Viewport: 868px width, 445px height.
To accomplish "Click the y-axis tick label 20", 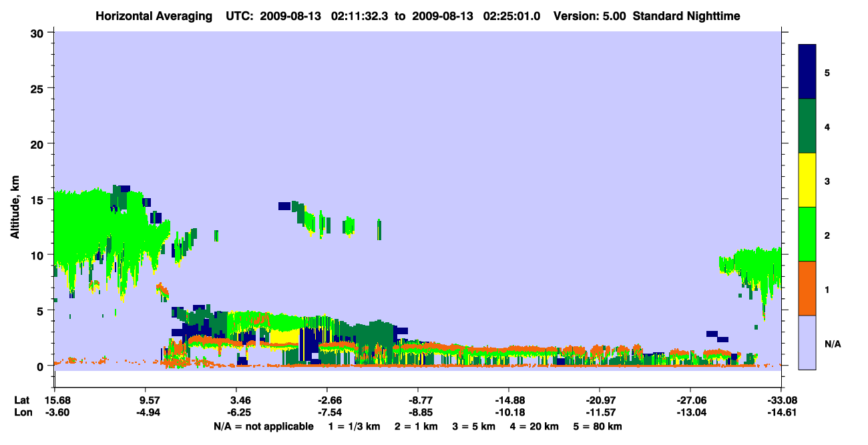I will (x=39, y=143).
